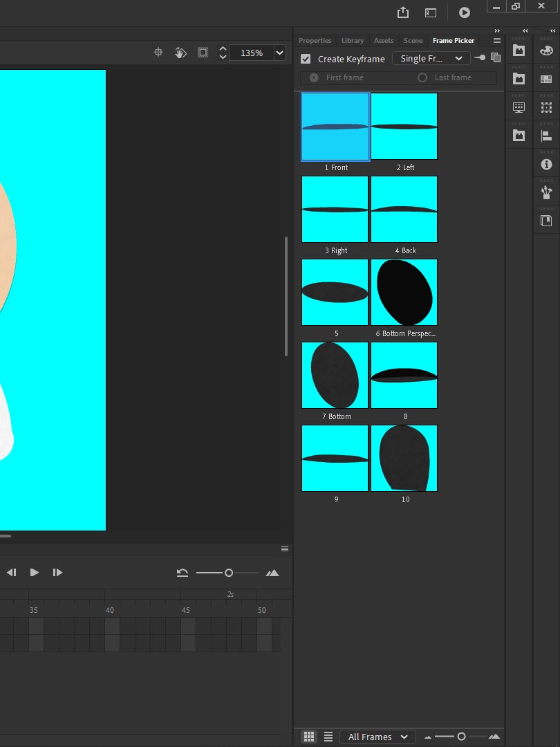The image size is (560, 747).
Task: Click frame 45 on the timeline ruler
Action: coord(186,610)
